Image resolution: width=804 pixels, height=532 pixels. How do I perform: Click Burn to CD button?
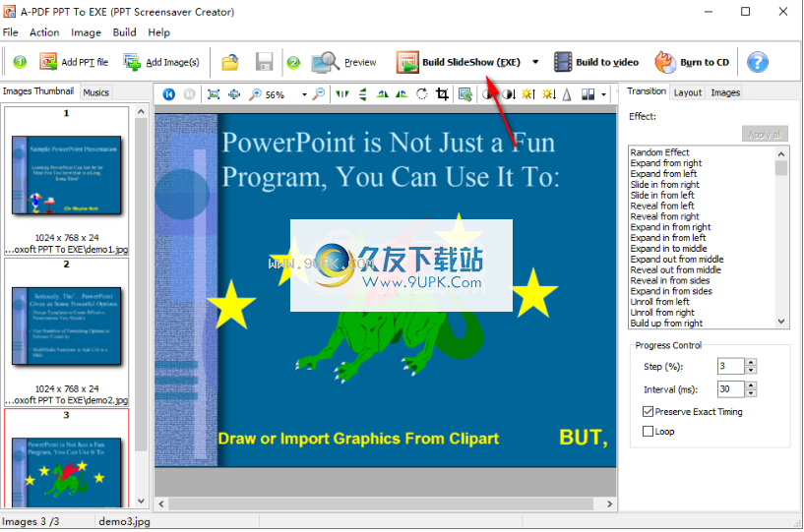[692, 62]
